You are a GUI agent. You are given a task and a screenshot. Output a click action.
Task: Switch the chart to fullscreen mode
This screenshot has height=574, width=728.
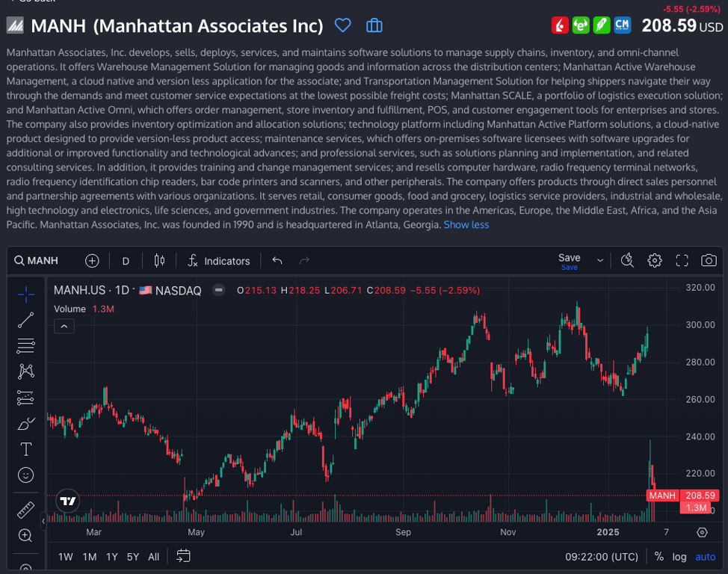pyautogui.click(x=682, y=261)
